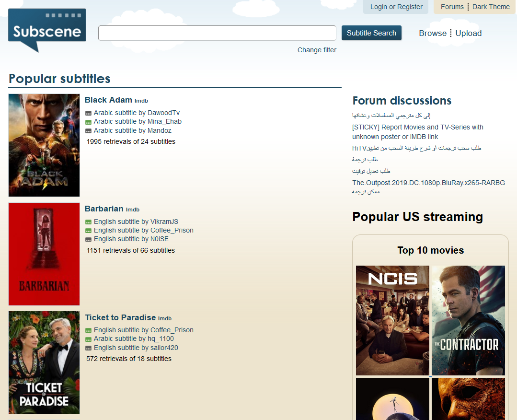Screen dimensions: 517x420
Task: Click green icon beside Ticket to Paradise Coffee_Prison subtitle
Action: pos(88,331)
